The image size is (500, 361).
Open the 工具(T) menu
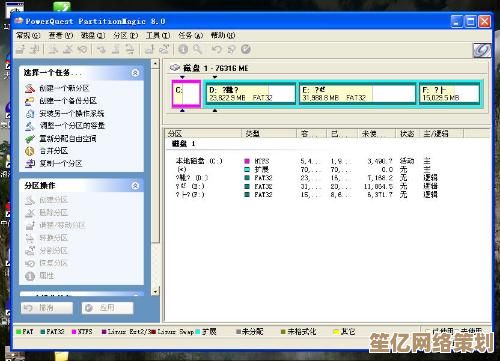[158, 35]
